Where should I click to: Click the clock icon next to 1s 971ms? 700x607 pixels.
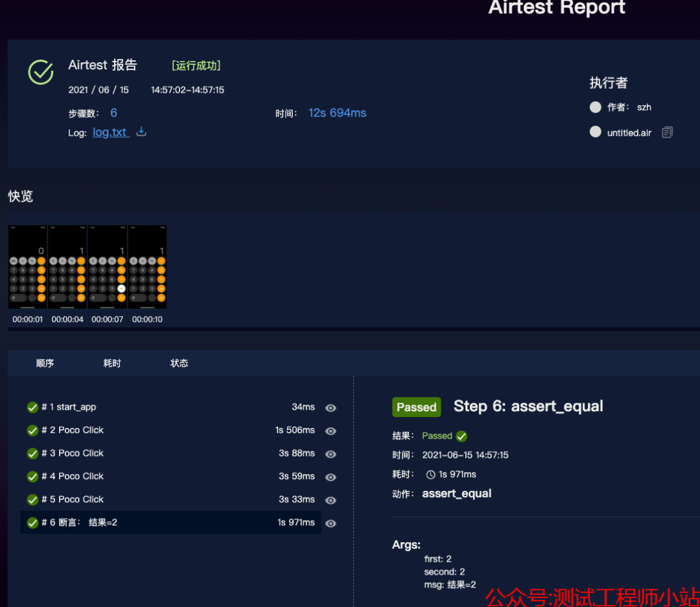point(430,474)
